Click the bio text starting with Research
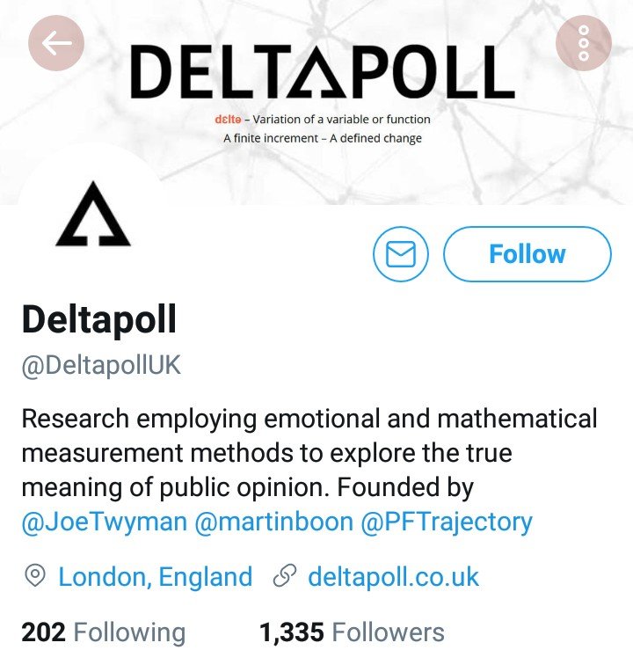 tap(308, 452)
